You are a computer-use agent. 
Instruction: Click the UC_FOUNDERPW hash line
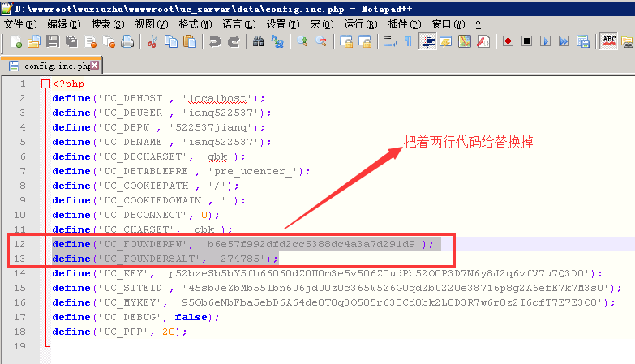242,244
